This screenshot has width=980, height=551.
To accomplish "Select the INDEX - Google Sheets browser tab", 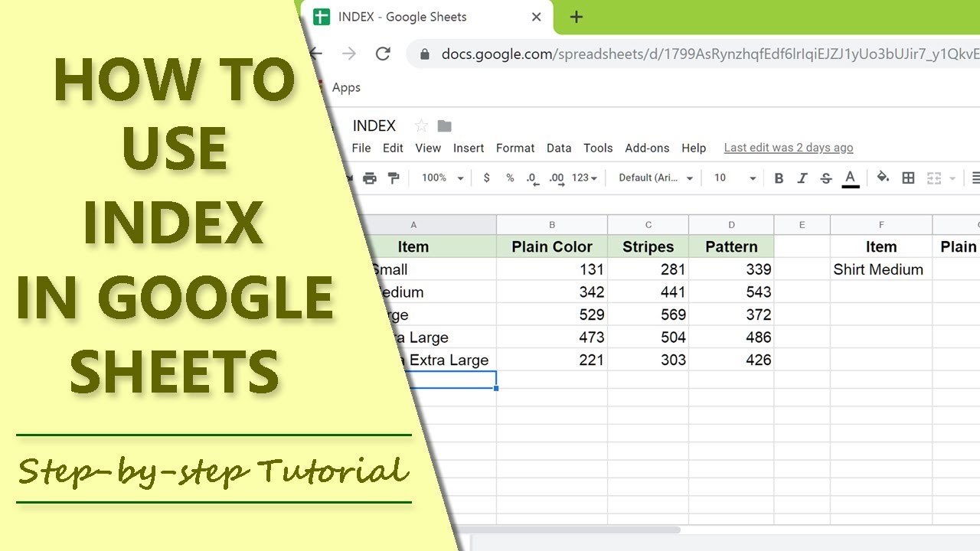I will click(426, 17).
